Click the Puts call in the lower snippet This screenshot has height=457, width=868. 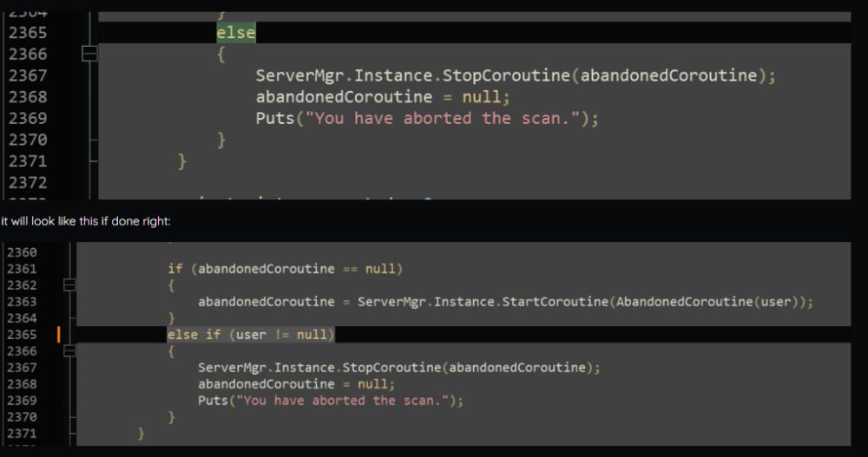[214, 401]
